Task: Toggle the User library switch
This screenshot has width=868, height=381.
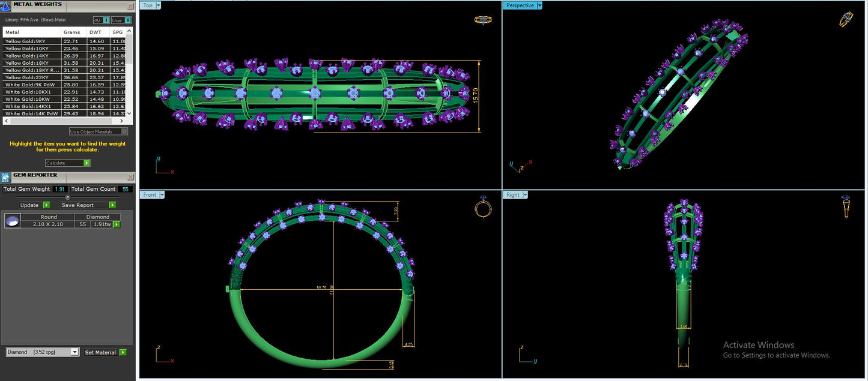Action: click(121, 20)
